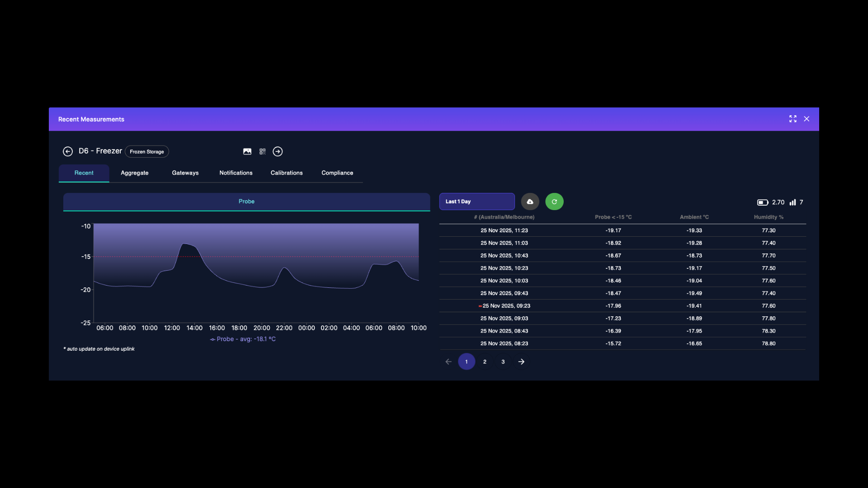
Task: Go to previous device arrow icon
Action: pyautogui.click(x=68, y=151)
